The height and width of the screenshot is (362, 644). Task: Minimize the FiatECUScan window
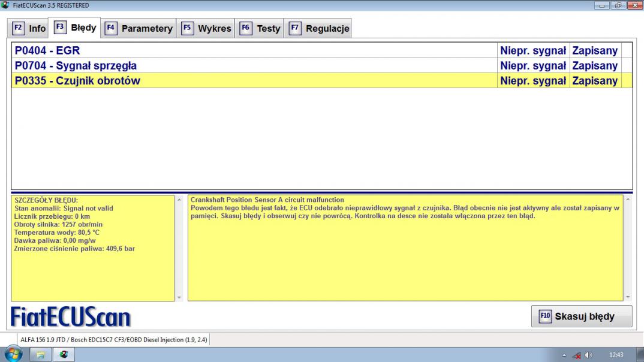(601, 5)
